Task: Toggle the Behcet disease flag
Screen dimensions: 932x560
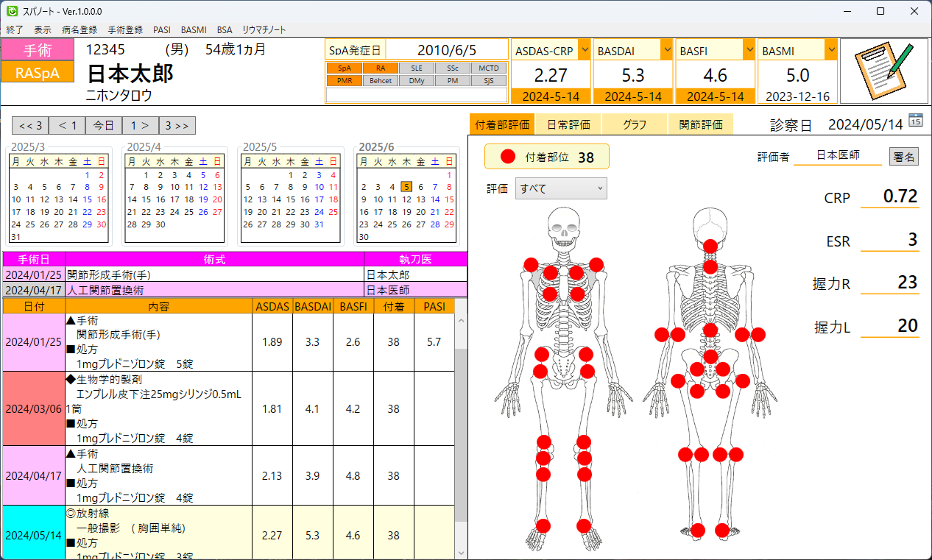Action: (381, 81)
